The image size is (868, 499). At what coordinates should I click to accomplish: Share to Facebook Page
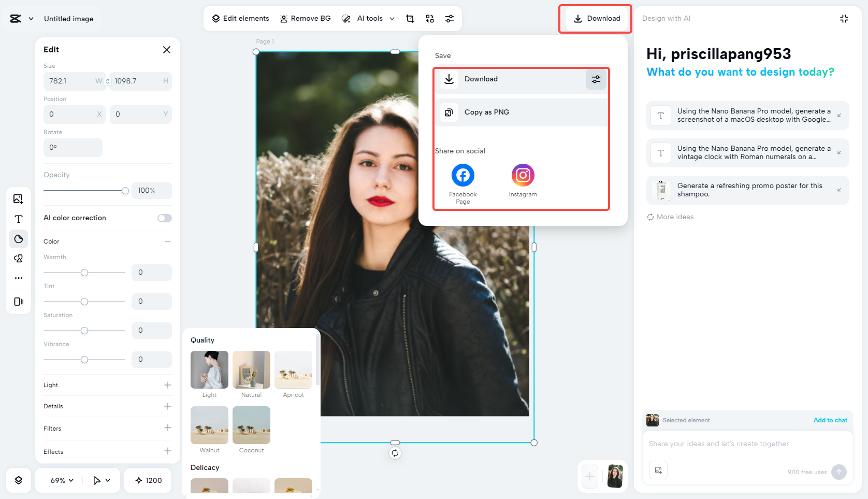[463, 183]
